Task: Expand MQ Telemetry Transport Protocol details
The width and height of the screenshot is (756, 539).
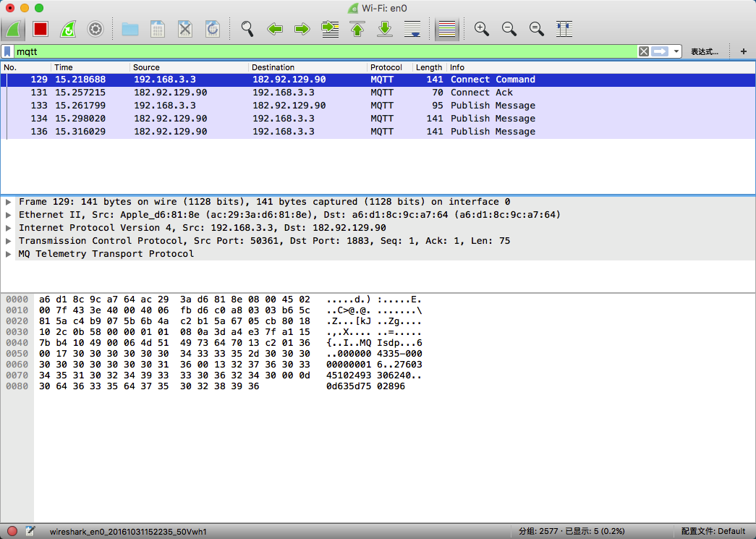Action: click(x=8, y=254)
